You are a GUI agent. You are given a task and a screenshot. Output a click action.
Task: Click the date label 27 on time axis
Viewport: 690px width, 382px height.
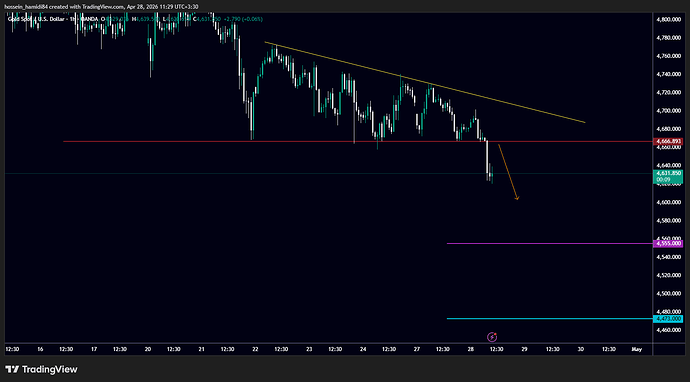tap(417, 349)
